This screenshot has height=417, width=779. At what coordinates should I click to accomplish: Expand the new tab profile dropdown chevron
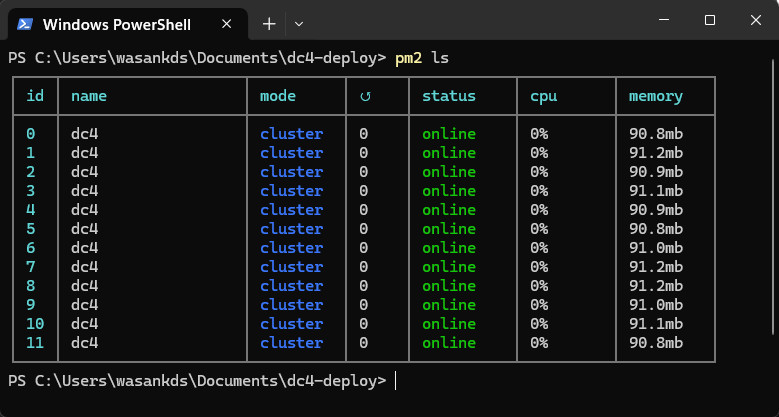pos(298,22)
